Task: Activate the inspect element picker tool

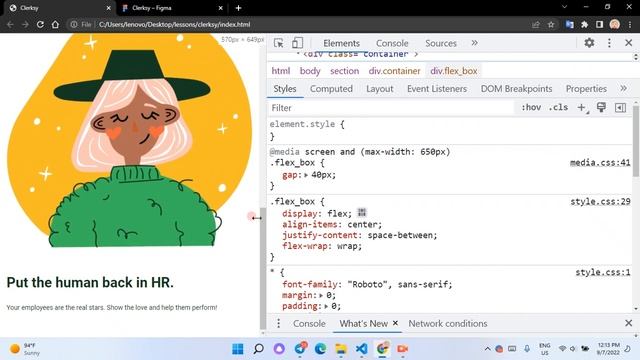Action: tap(279, 43)
